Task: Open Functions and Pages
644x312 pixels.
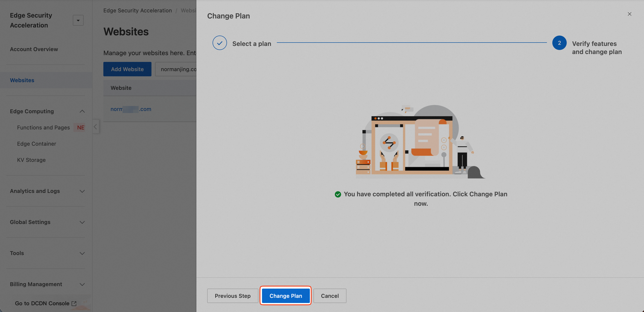Action: pos(43,127)
